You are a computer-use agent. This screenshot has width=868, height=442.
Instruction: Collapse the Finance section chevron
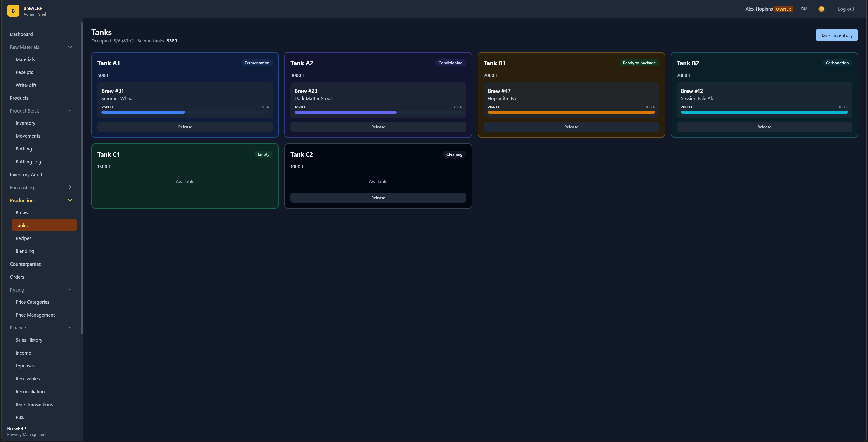coord(70,327)
